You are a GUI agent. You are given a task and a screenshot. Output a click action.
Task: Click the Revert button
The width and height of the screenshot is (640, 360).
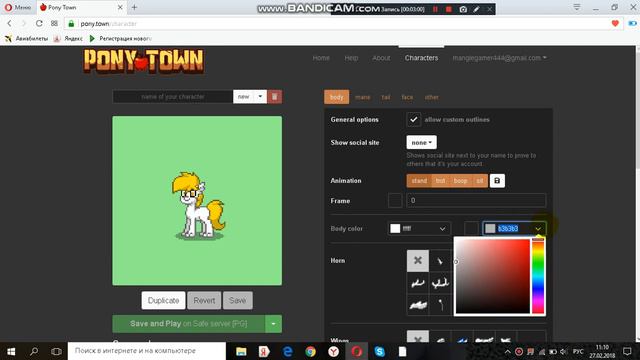click(x=204, y=300)
